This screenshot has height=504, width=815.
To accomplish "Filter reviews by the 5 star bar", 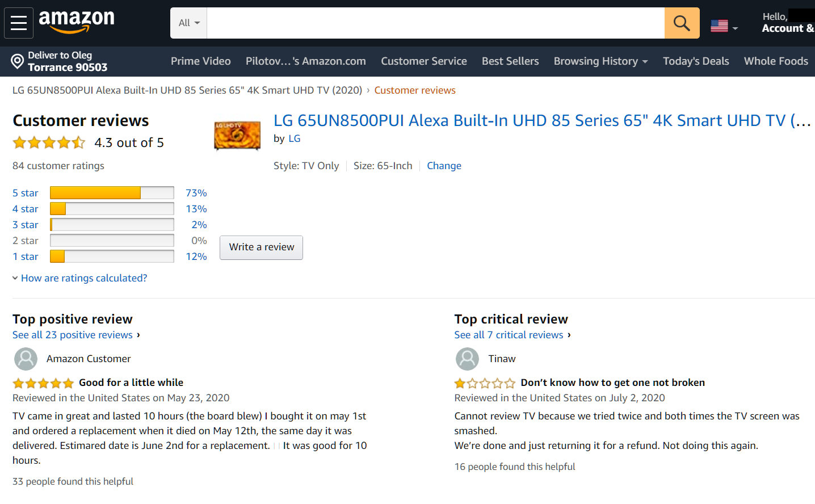I will click(x=112, y=193).
